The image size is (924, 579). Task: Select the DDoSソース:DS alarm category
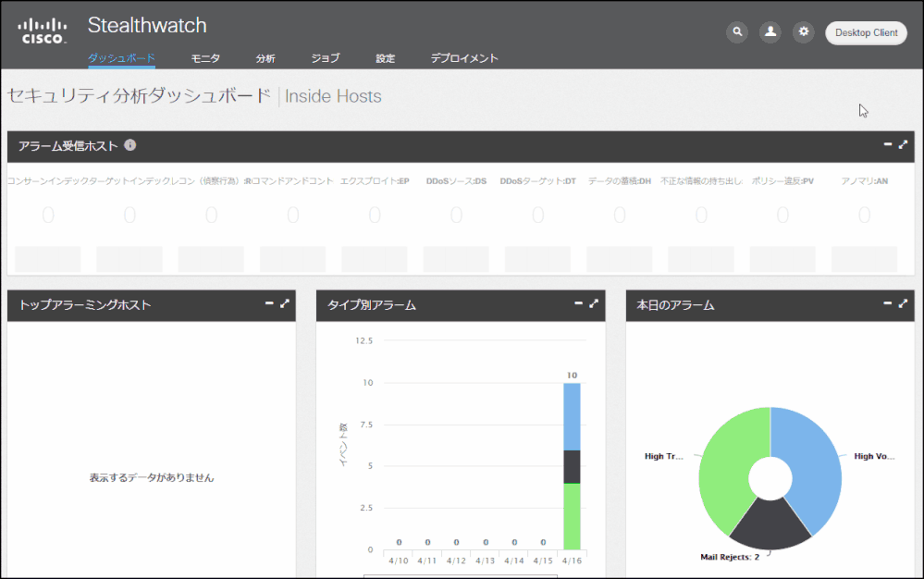click(456, 181)
